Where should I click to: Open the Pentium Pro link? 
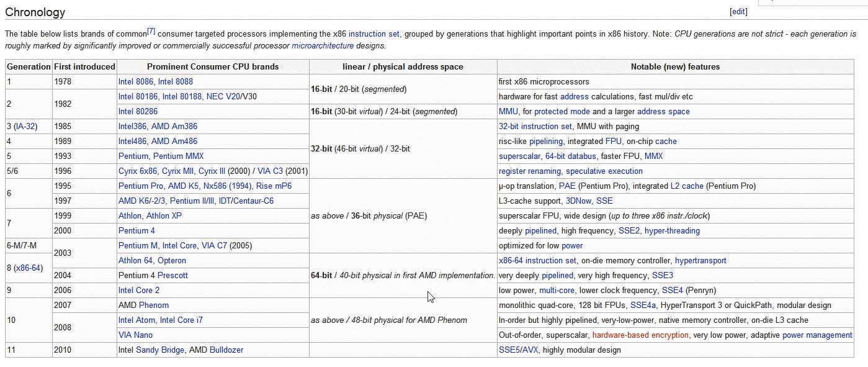[141, 186]
